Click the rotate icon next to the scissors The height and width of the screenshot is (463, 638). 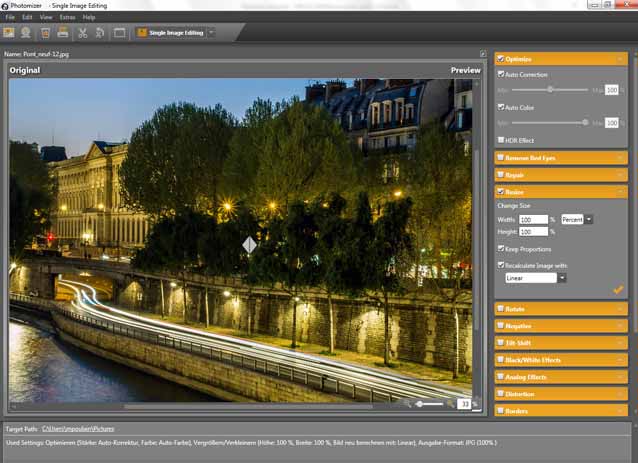point(100,33)
